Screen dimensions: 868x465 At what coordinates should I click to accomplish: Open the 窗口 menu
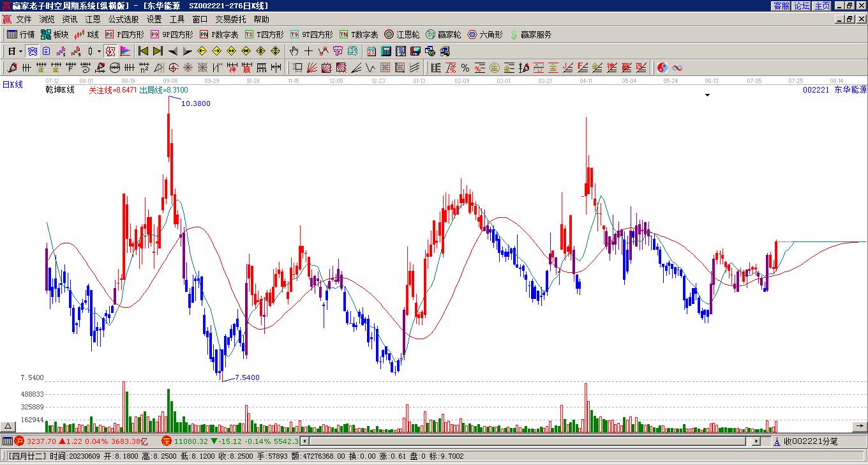coord(200,19)
